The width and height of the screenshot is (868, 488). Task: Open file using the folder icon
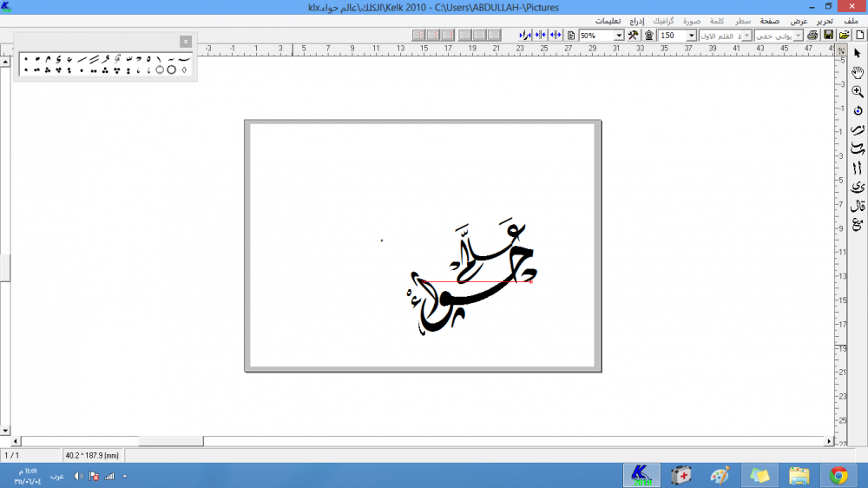coord(844,35)
